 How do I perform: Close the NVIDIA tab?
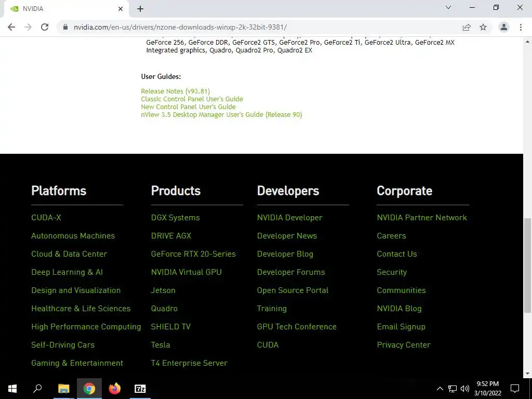(x=121, y=9)
